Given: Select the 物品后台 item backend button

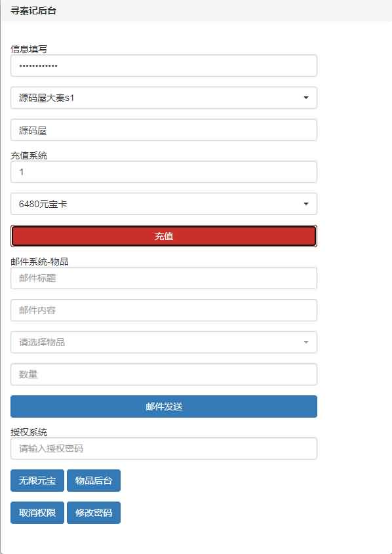Looking at the screenshot, I should [94, 481].
